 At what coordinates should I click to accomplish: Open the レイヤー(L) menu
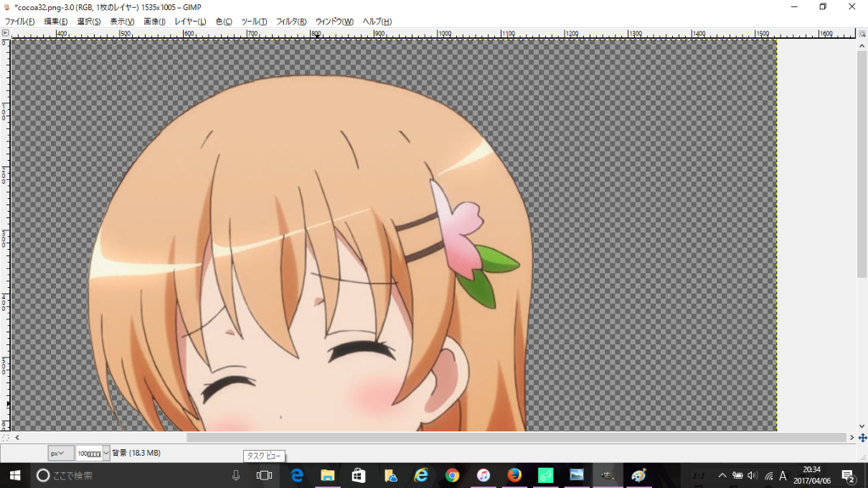click(190, 21)
